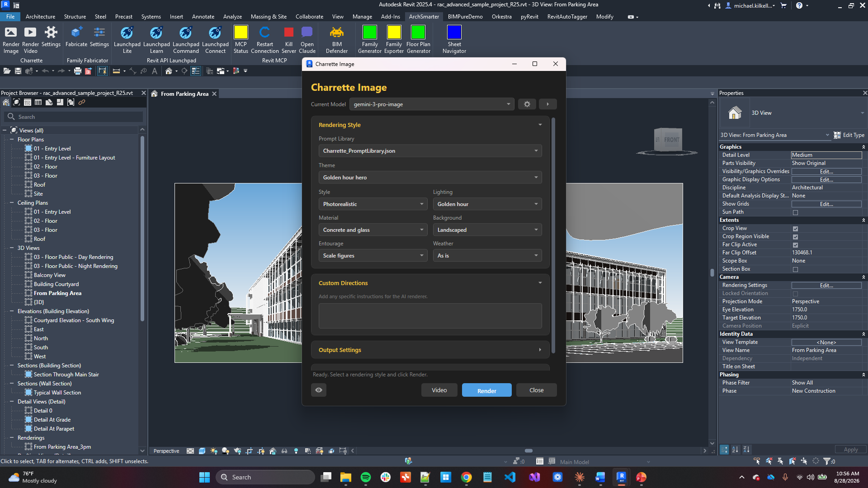Open the Manage ribbon tab
The image size is (868, 488).
point(362,17)
